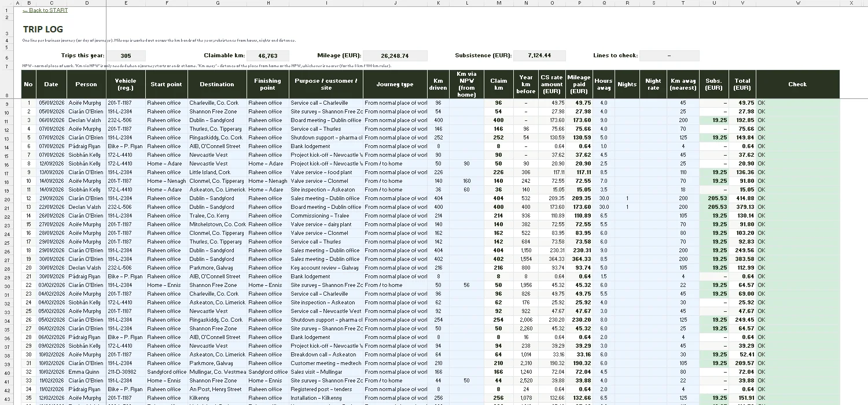
Task: Click the destination Little Island, Cork
Action: 217,172
